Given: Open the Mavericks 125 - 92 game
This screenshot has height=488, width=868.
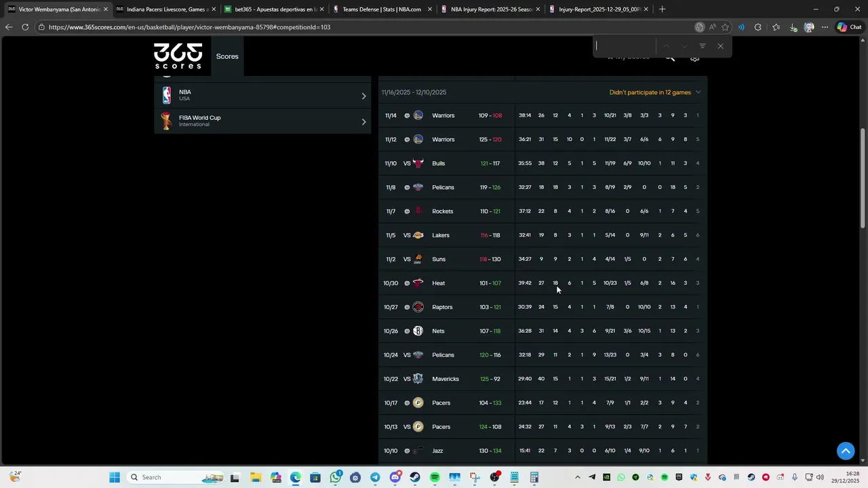Looking at the screenshot, I should (543, 379).
